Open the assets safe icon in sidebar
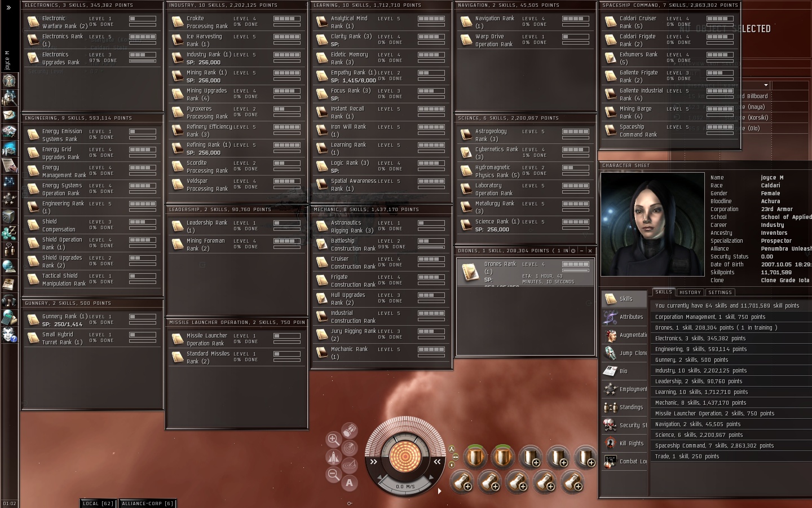 9,216
